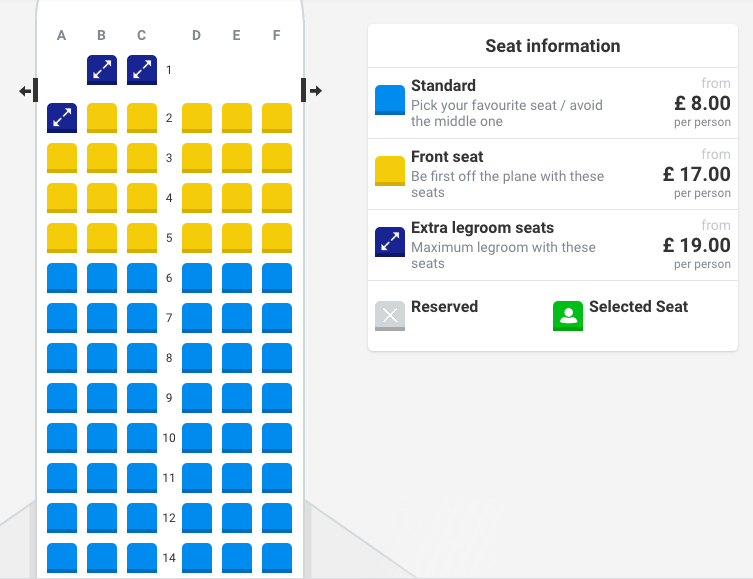Click the Extra legroom seats legend icon
This screenshot has height=579, width=753.
(390, 243)
